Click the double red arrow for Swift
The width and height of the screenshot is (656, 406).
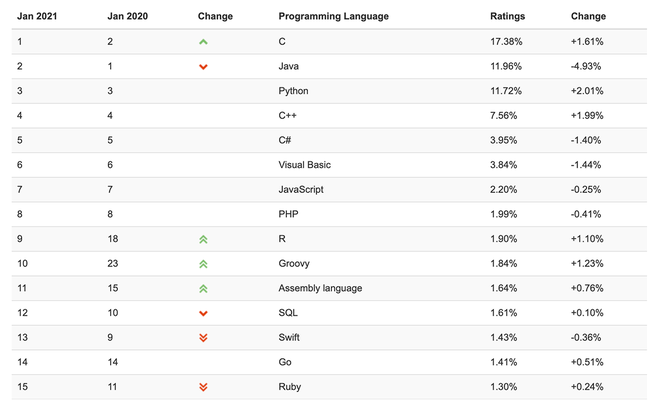203,338
